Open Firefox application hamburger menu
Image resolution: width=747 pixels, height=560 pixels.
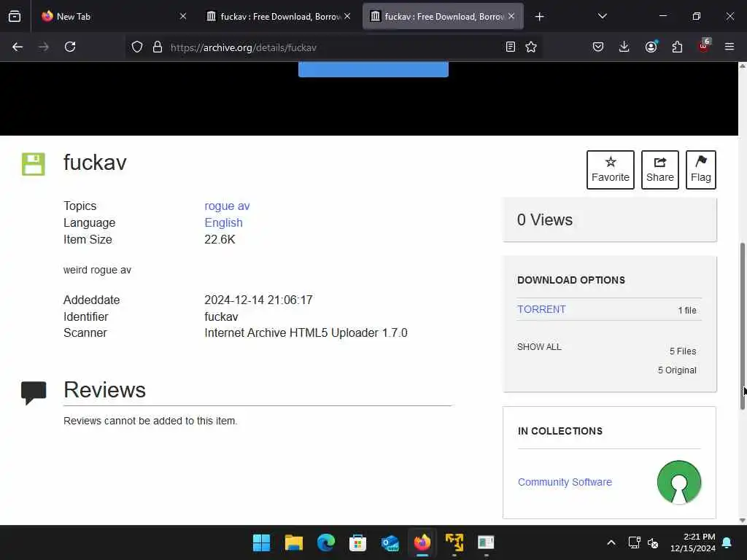729,47
